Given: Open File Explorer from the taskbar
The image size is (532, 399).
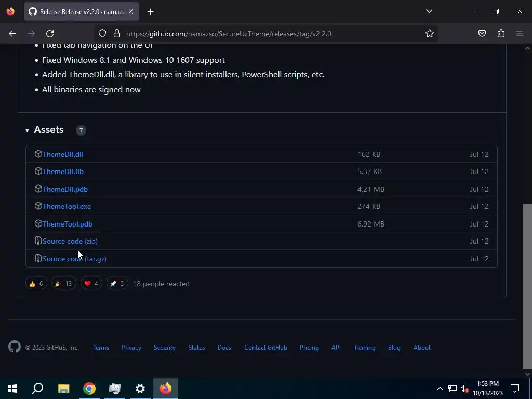Looking at the screenshot, I should (x=63, y=389).
